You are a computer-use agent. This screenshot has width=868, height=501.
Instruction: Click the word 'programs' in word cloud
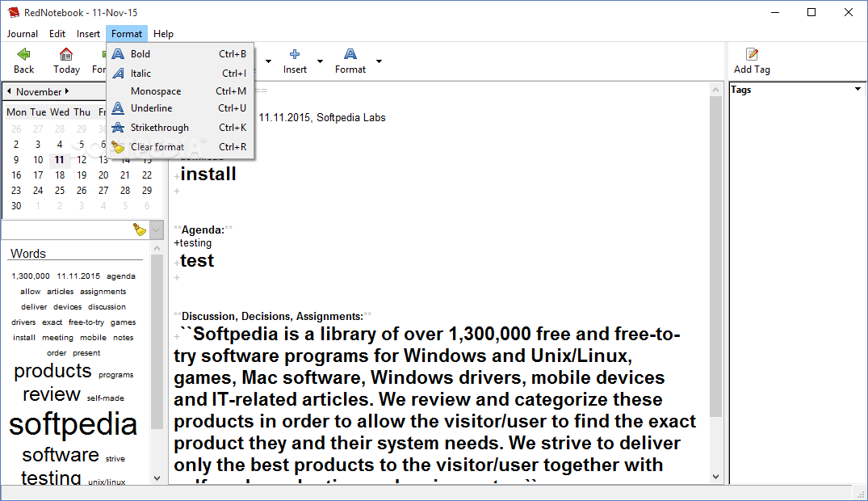point(115,375)
